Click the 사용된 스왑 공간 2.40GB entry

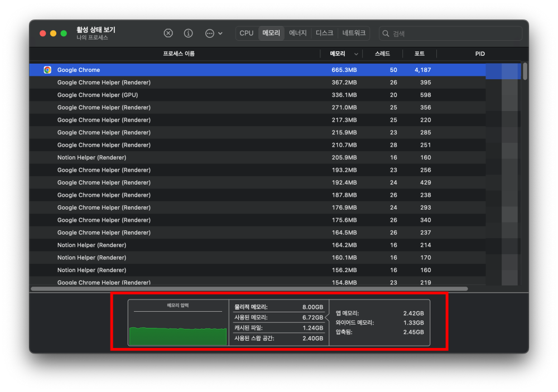click(x=278, y=338)
